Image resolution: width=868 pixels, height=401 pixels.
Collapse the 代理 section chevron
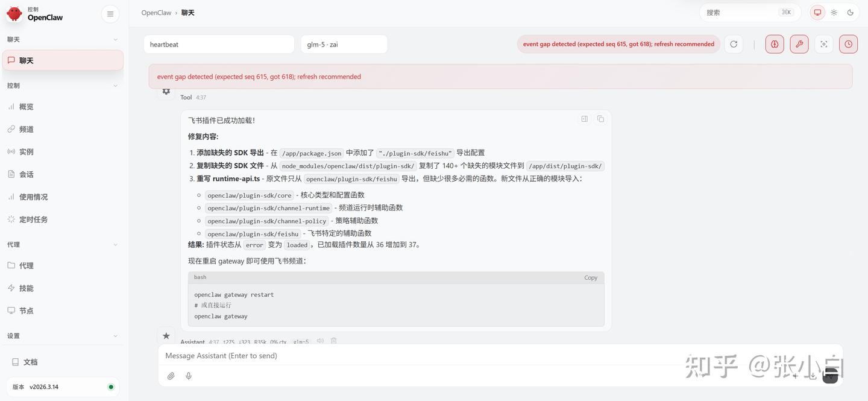(115, 245)
